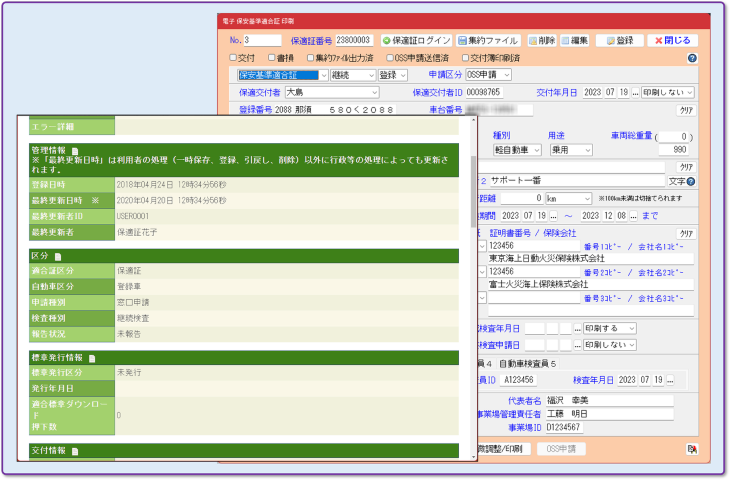Open the 印刷する dropdown for 検査年月日

point(609,329)
